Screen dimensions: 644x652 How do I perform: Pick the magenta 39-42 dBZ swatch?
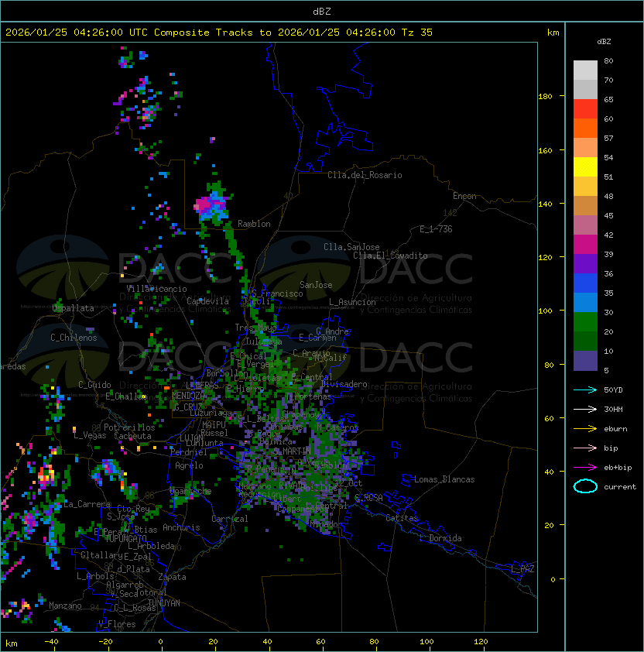coord(585,245)
